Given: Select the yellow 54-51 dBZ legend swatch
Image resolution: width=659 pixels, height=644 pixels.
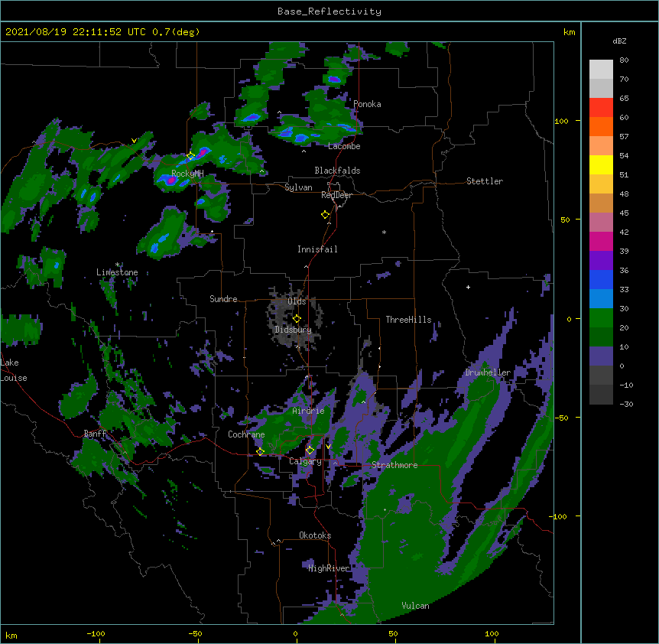Looking at the screenshot, I should tap(601, 164).
